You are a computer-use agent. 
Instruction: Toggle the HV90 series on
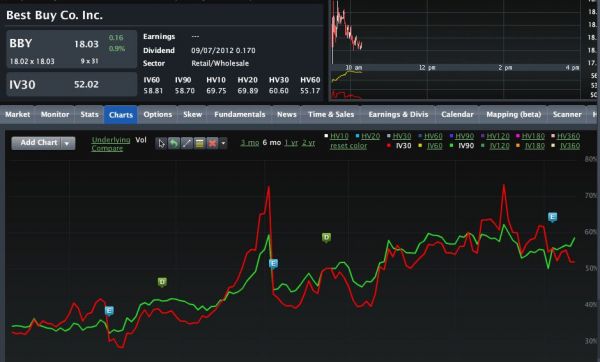[x=465, y=136]
